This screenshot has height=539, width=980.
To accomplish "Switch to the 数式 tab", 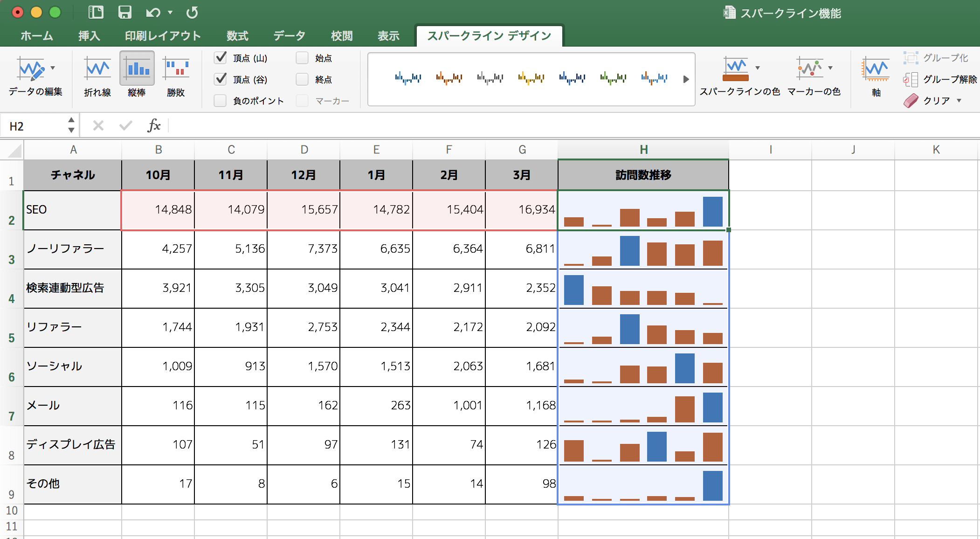I will pyautogui.click(x=237, y=36).
